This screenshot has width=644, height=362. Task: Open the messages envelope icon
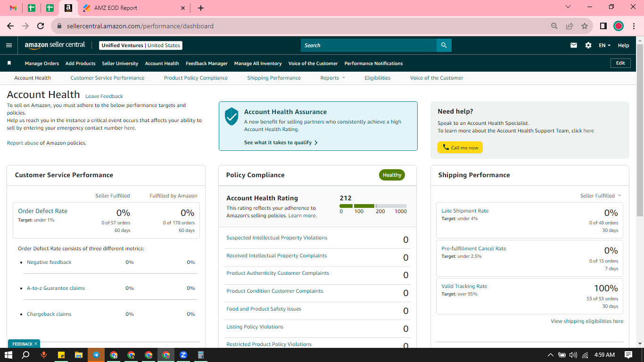[x=574, y=45]
